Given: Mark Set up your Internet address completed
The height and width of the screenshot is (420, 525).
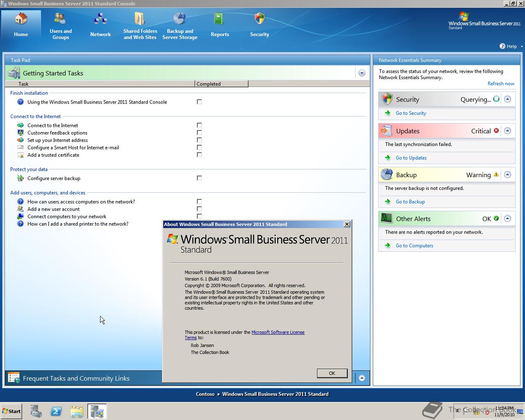Looking at the screenshot, I should pos(199,140).
